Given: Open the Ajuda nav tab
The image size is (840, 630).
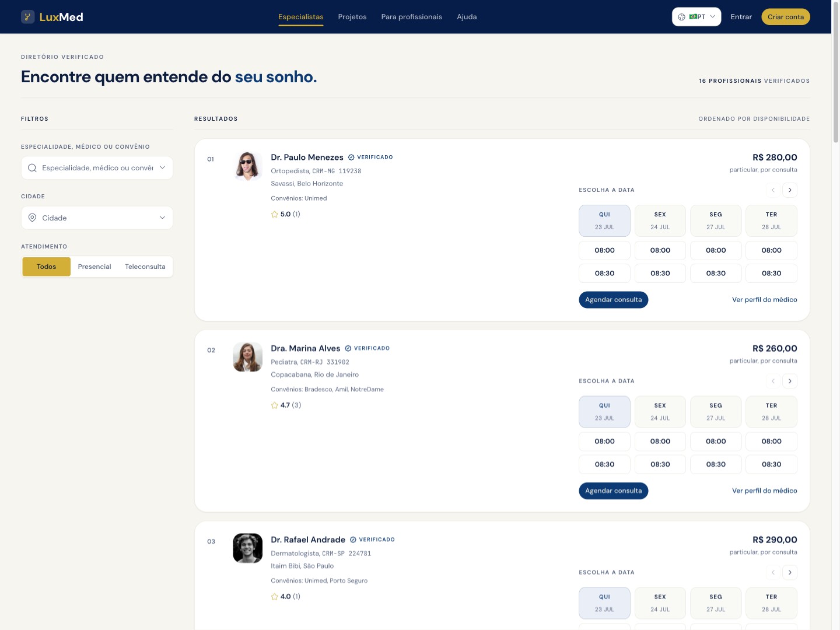Looking at the screenshot, I should [x=467, y=17].
